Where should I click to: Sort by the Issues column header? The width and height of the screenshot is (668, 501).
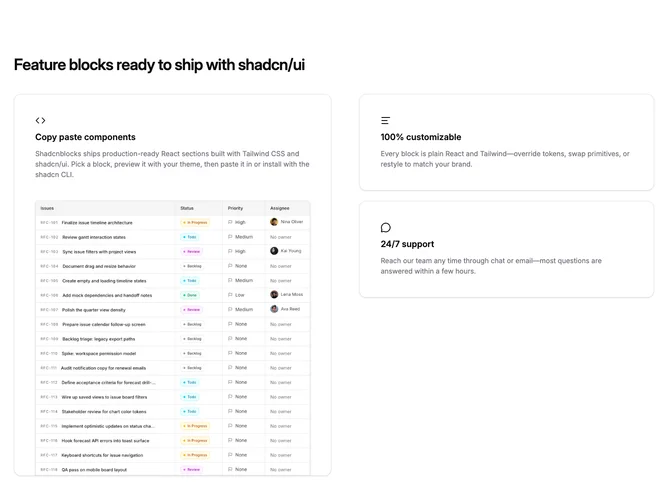click(x=47, y=208)
